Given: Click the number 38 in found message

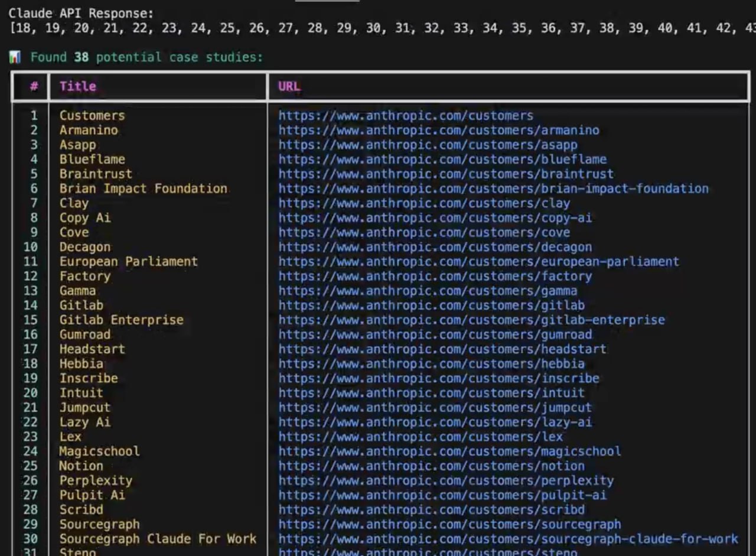Looking at the screenshot, I should click(82, 57).
